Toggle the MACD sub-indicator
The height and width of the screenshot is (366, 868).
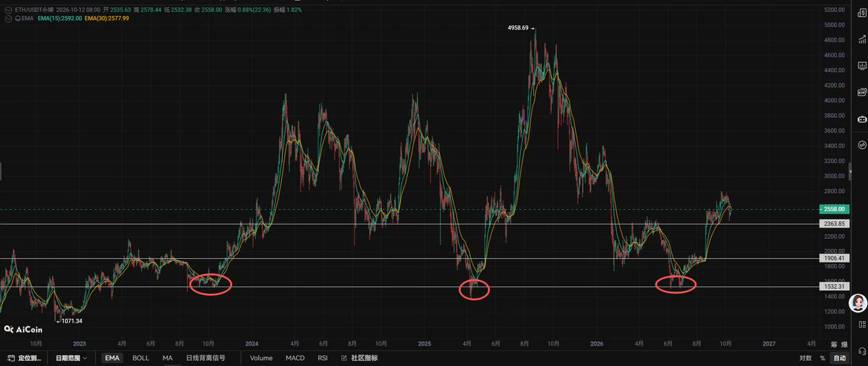pyautogui.click(x=295, y=357)
